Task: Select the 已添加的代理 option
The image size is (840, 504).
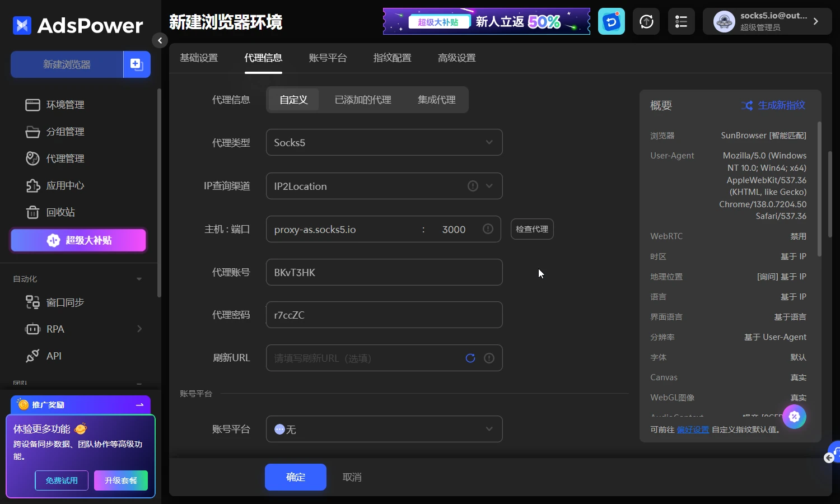Action: point(363,100)
